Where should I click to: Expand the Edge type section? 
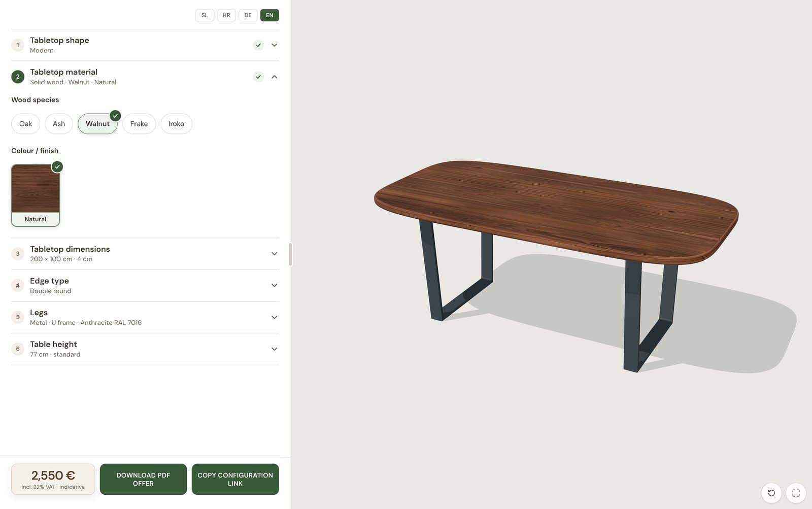pyautogui.click(x=275, y=286)
